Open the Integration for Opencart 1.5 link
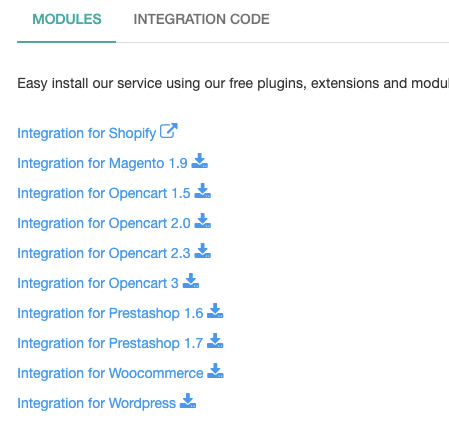The height and width of the screenshot is (438, 449). pyautogui.click(x=104, y=193)
